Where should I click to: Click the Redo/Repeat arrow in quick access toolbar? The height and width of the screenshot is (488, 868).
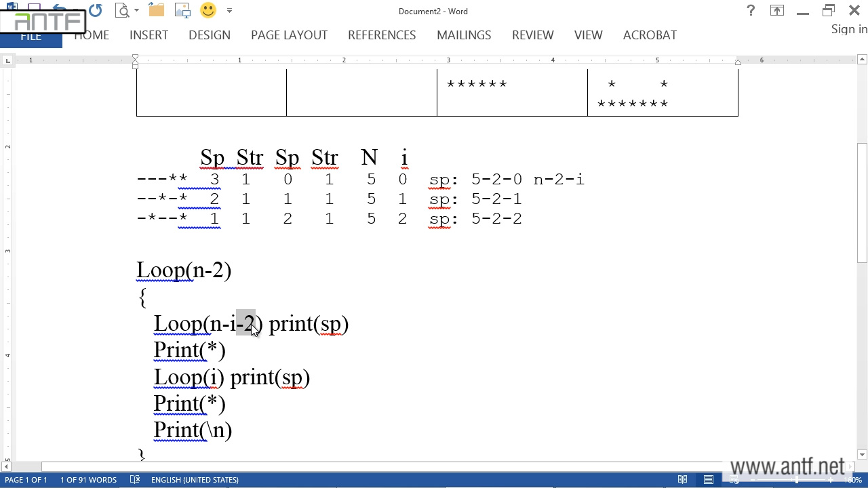coord(95,10)
